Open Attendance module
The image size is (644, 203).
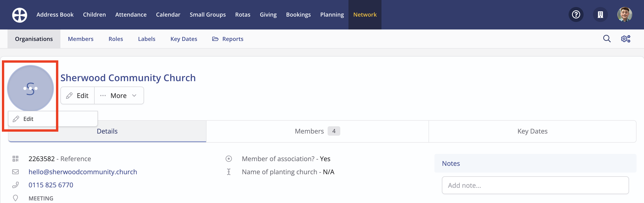(x=131, y=14)
